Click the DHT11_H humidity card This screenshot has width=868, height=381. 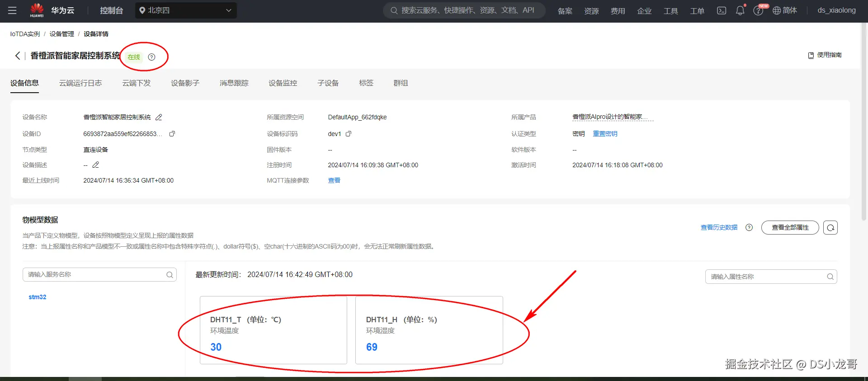(429, 330)
